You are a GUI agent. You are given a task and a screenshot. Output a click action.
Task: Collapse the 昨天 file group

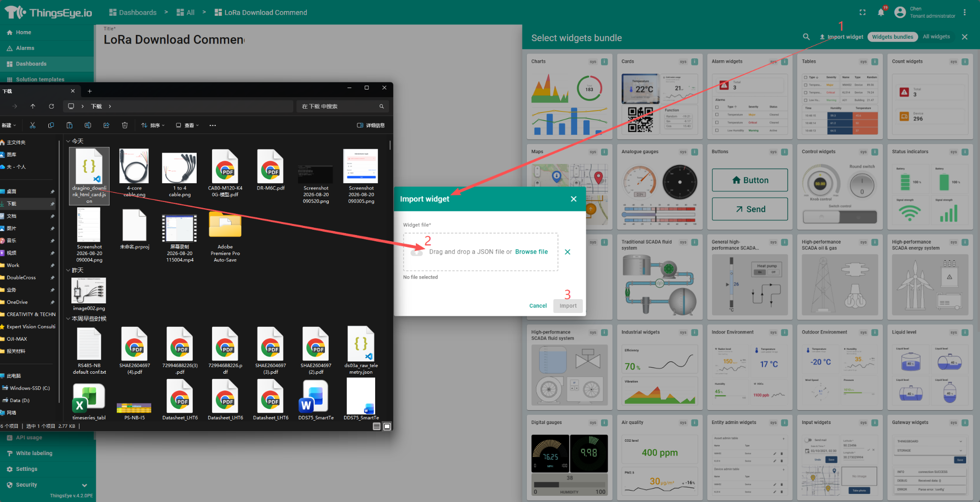(x=68, y=270)
